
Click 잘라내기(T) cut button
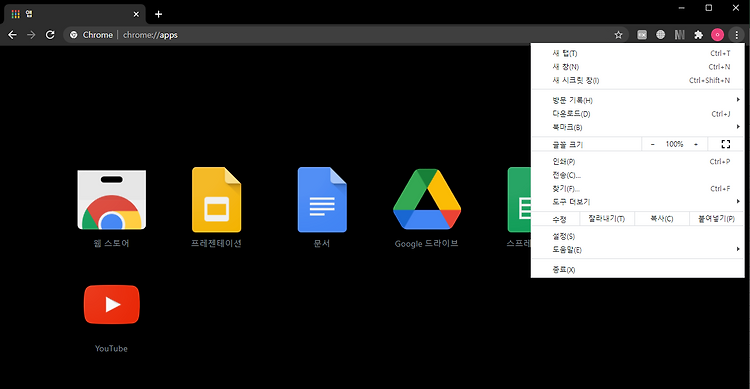(607, 219)
